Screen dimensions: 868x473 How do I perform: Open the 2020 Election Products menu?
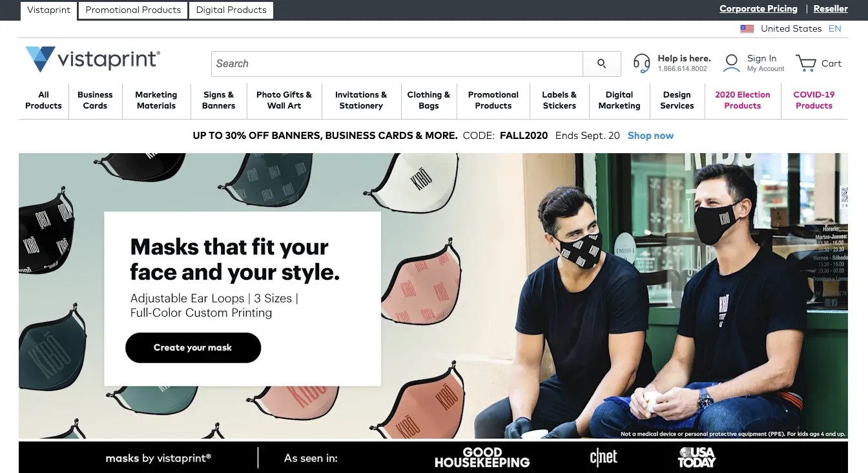(743, 100)
